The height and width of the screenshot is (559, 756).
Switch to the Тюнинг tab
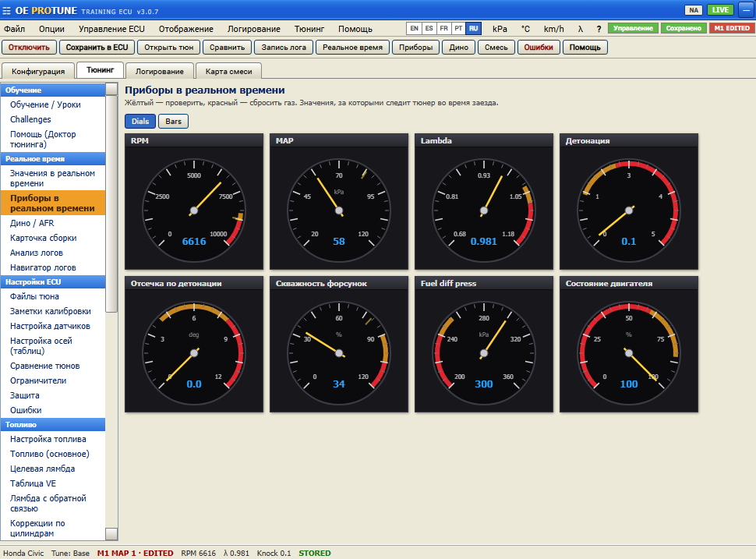(x=101, y=70)
